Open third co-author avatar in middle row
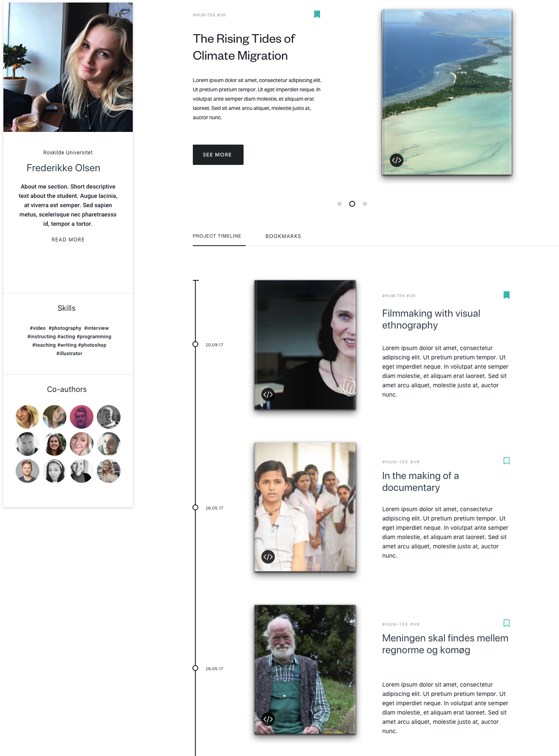This screenshot has height=756, width=559. 82,444
